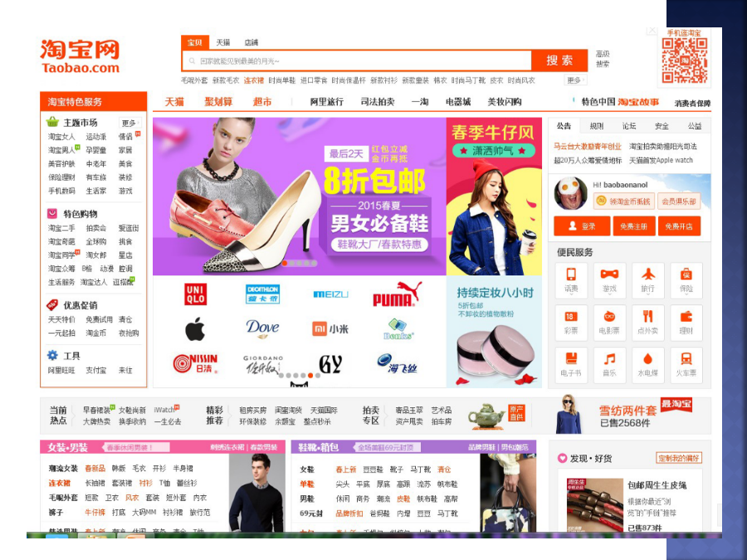Click the Taobao.com site logo
Viewport: 747px width, 560px height.
[x=80, y=56]
